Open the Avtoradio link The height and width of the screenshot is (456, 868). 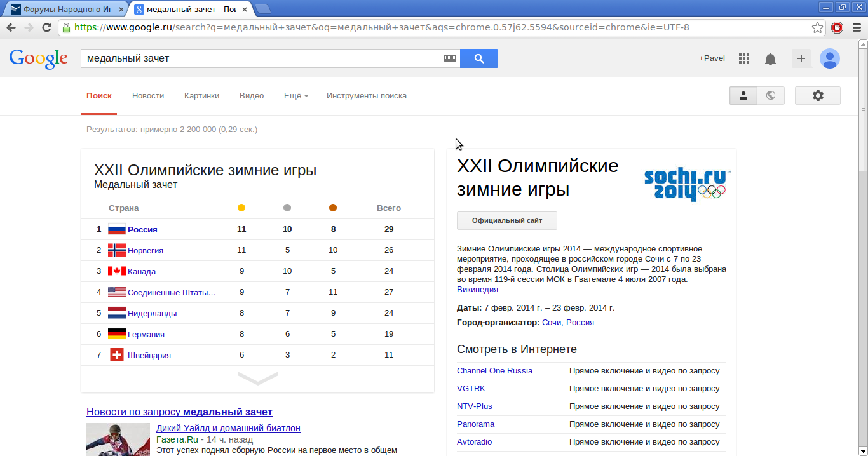coord(474,442)
